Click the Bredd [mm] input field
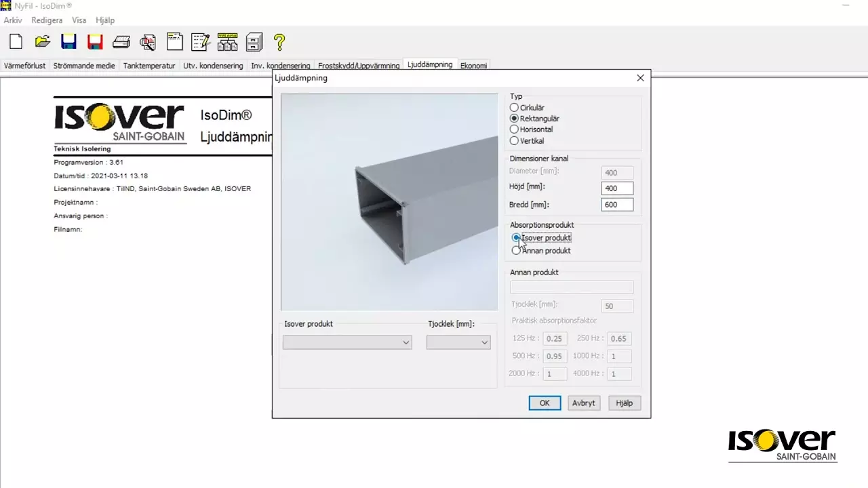The width and height of the screenshot is (868, 488). click(617, 204)
